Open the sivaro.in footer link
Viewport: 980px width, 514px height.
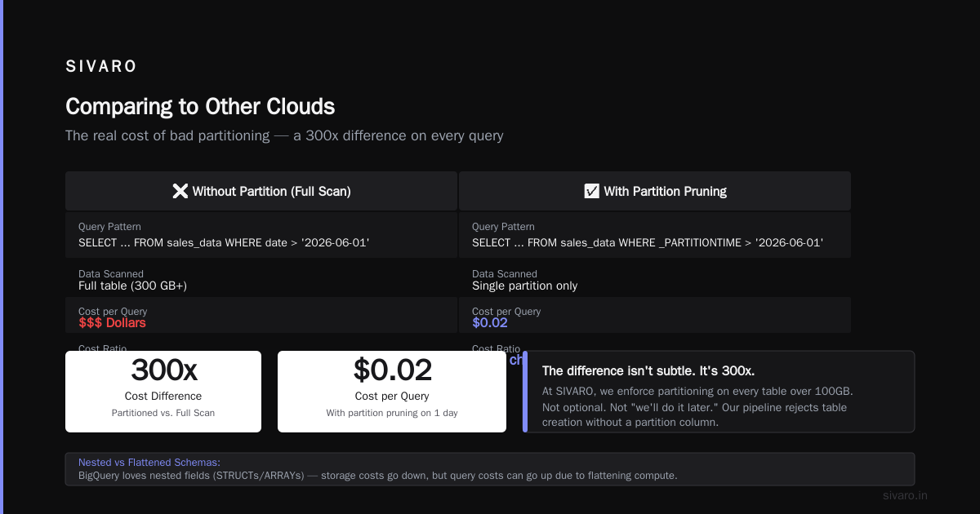coord(905,495)
